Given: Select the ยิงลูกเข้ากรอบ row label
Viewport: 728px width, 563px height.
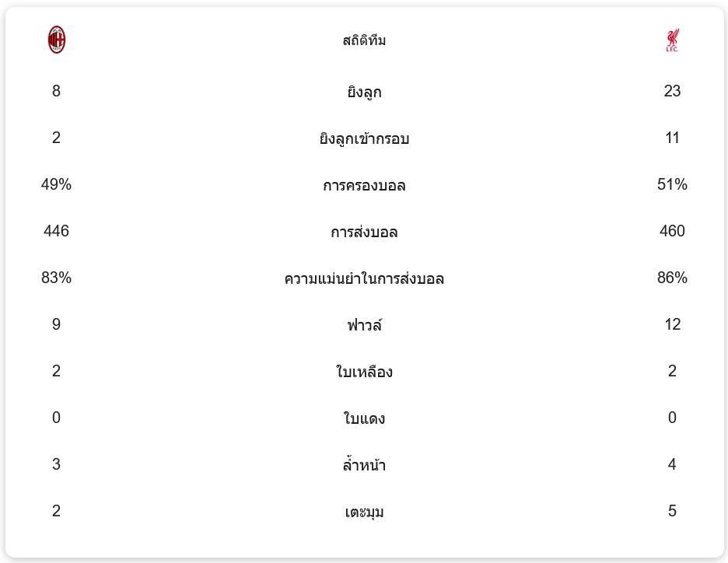Looking at the screenshot, I should click(364, 139).
